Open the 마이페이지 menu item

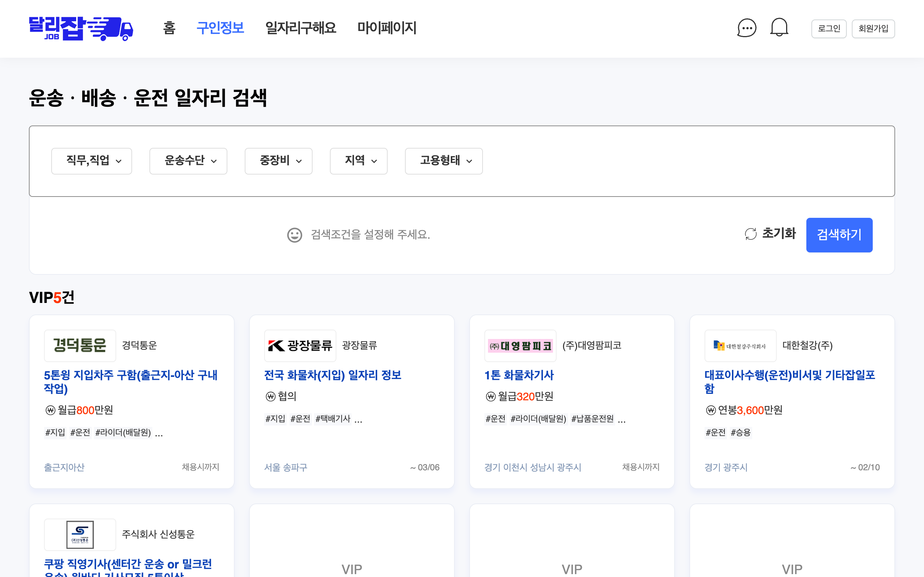387,28
